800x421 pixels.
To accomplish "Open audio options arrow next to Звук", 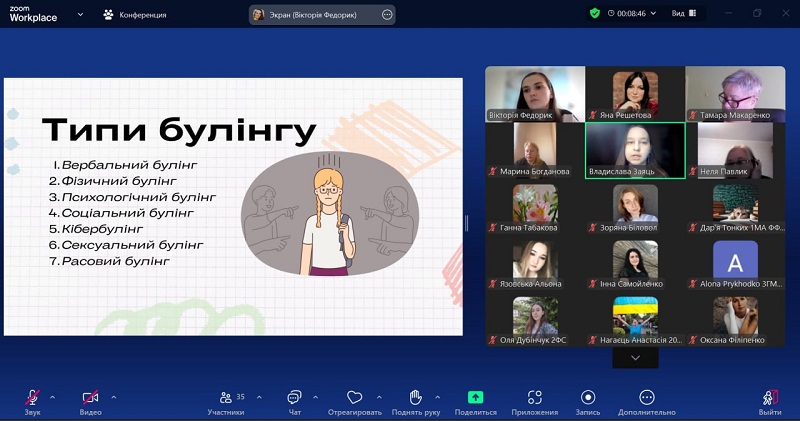I will 53,397.
